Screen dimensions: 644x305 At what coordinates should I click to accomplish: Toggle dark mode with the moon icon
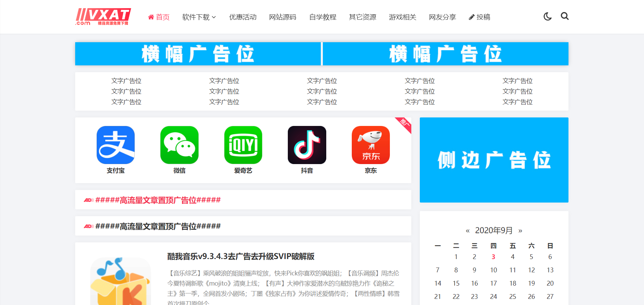[x=547, y=16]
